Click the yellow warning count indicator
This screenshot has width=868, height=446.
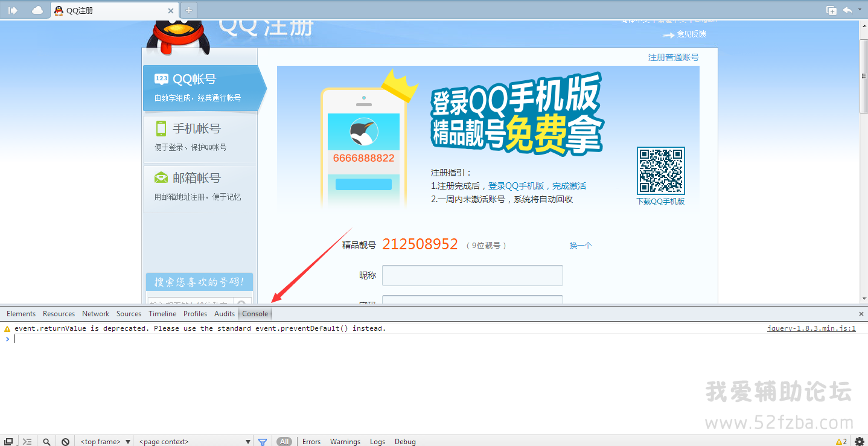[841, 441]
